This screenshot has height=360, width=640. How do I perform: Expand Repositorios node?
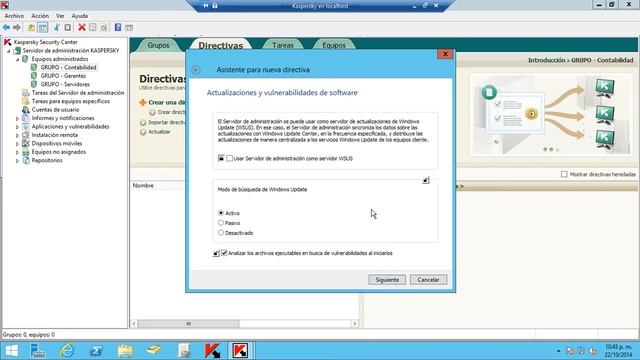[18, 161]
